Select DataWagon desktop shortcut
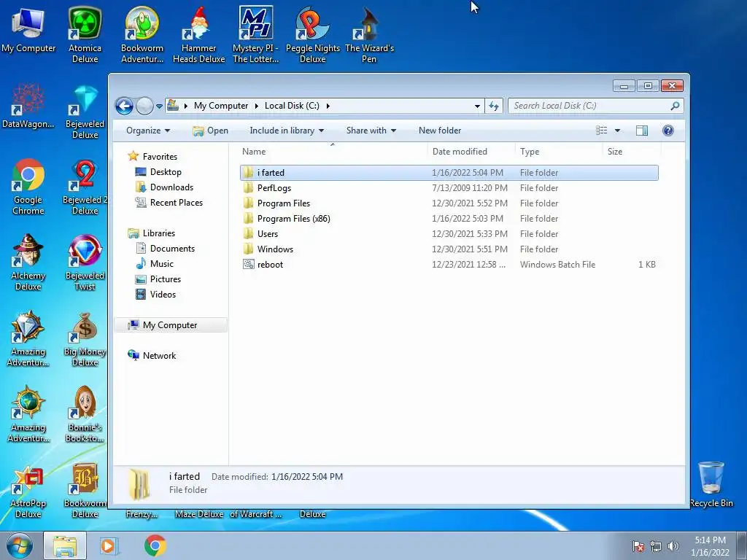 [28, 106]
